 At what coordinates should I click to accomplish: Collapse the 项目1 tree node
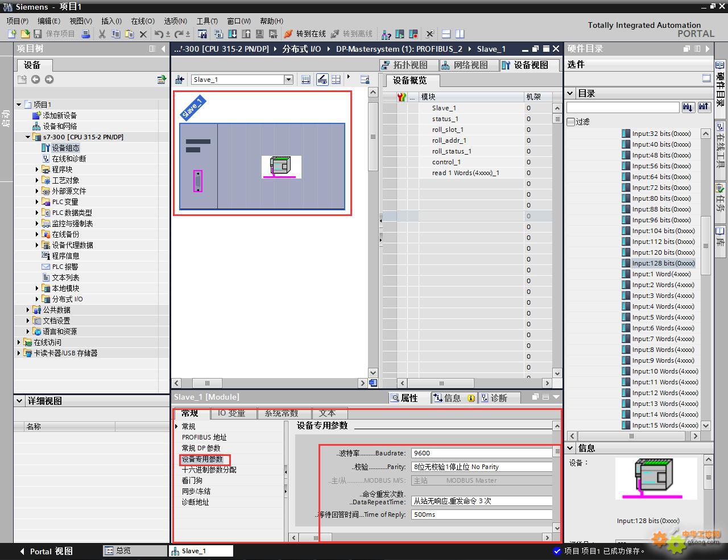coord(19,105)
